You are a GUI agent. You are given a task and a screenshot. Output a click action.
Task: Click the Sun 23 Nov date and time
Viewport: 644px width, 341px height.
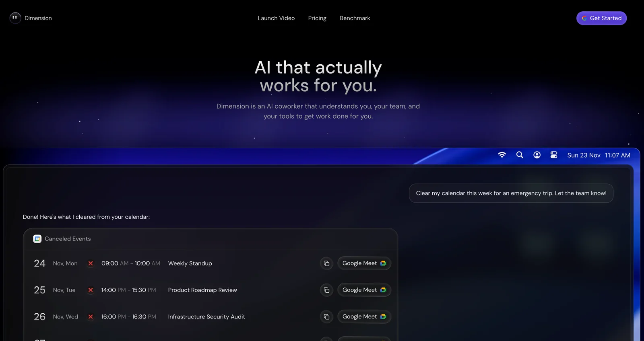click(x=599, y=155)
